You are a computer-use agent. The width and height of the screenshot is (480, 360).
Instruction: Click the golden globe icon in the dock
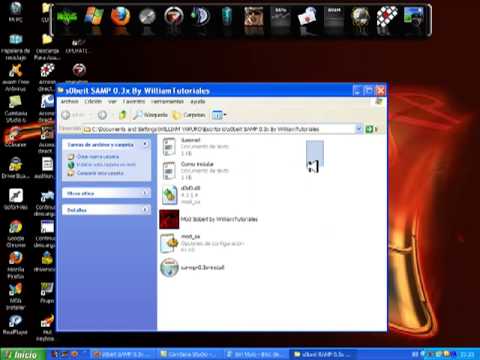click(360, 17)
